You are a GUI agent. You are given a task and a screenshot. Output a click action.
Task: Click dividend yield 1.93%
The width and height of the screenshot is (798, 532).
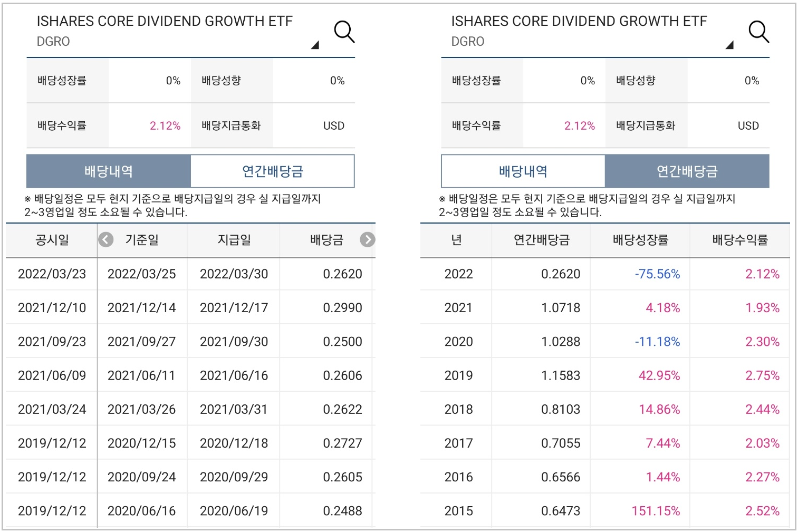pos(762,308)
